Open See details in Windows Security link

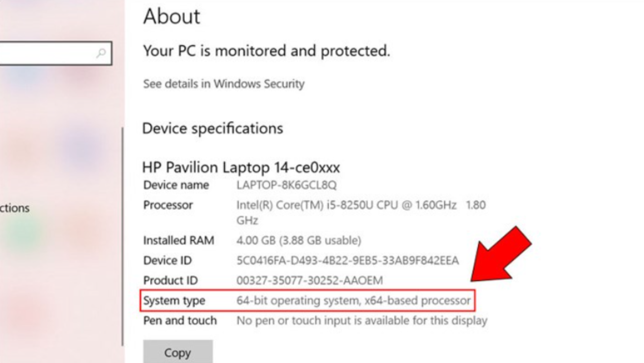tap(224, 84)
